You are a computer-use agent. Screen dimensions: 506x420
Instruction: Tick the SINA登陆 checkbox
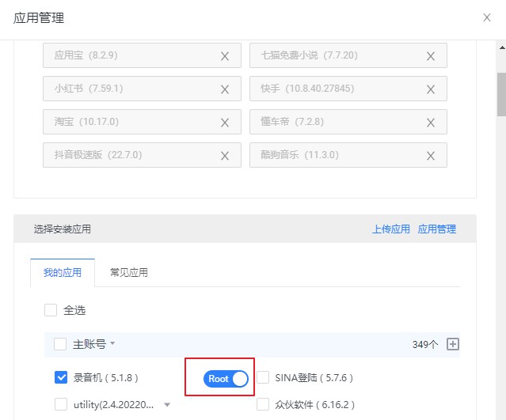click(263, 378)
